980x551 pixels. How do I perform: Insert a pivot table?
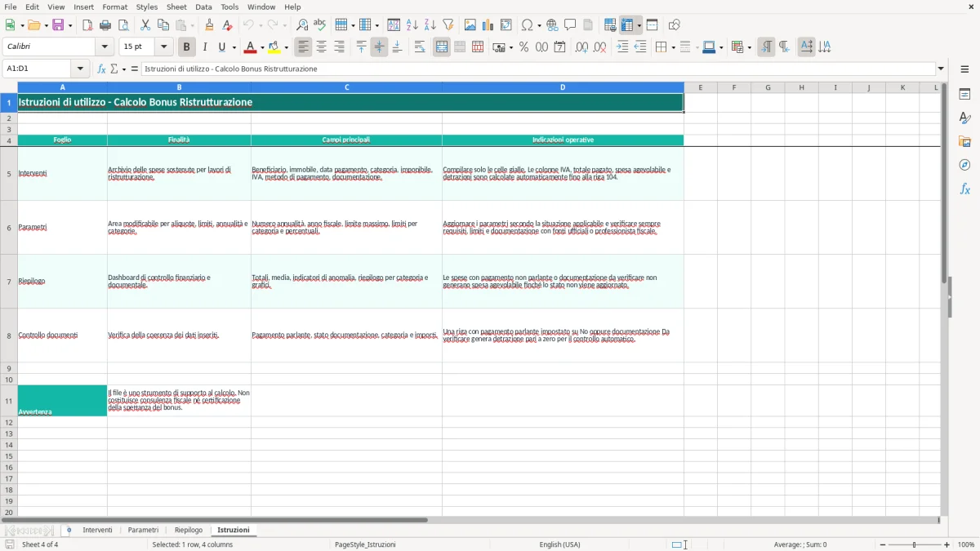(506, 25)
